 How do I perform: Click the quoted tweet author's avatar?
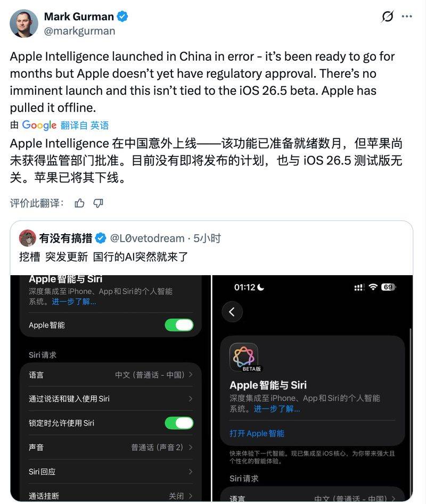[x=27, y=238]
